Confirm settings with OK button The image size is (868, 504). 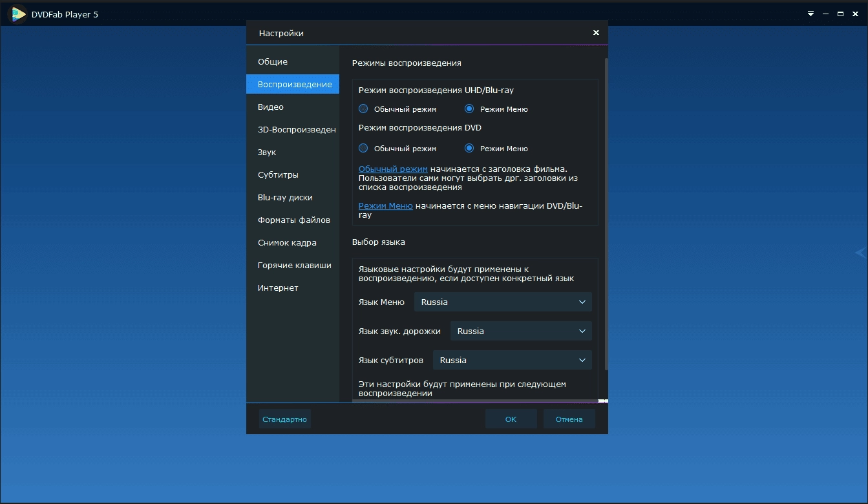tap(511, 419)
